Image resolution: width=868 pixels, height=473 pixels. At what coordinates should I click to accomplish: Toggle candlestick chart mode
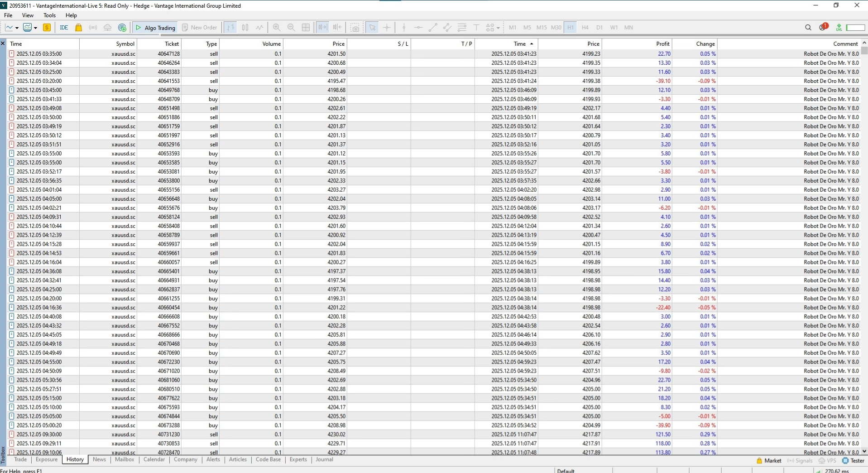point(245,28)
